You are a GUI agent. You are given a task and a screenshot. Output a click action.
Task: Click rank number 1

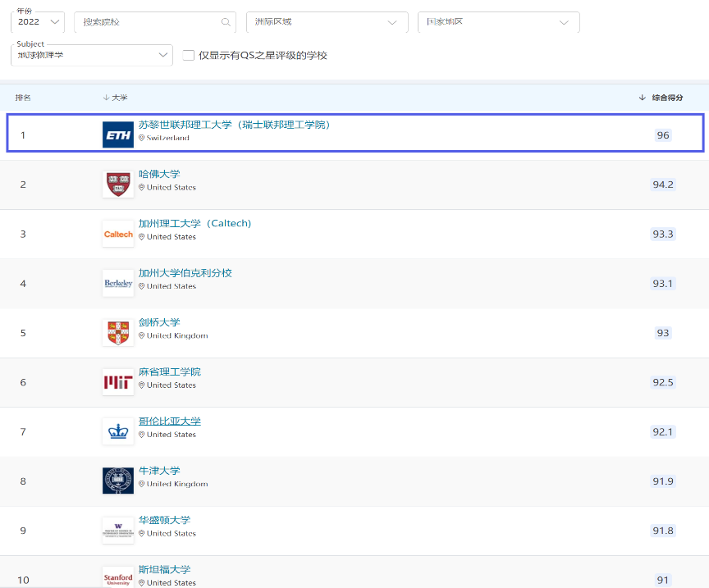pos(23,135)
